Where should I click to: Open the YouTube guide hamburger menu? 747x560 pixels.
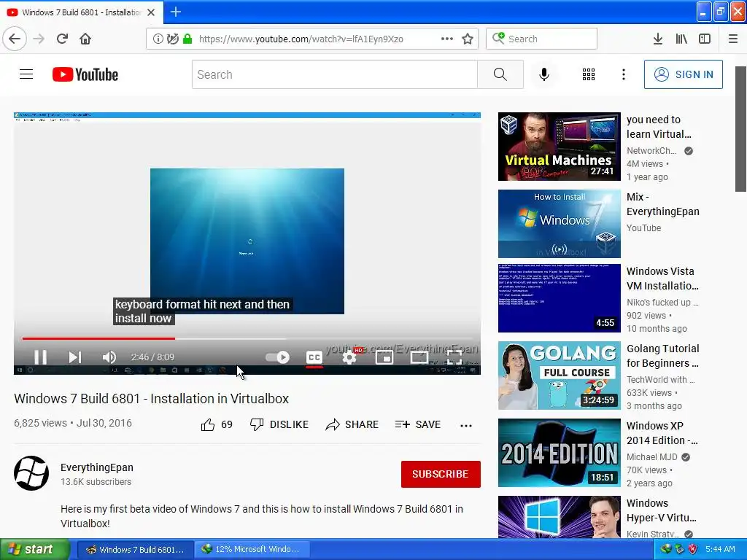click(x=26, y=74)
